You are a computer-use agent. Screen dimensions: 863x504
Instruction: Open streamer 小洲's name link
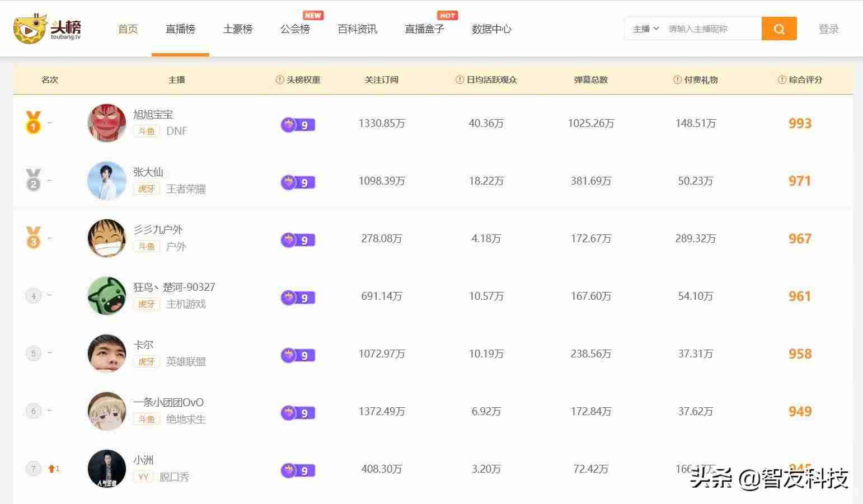143,460
